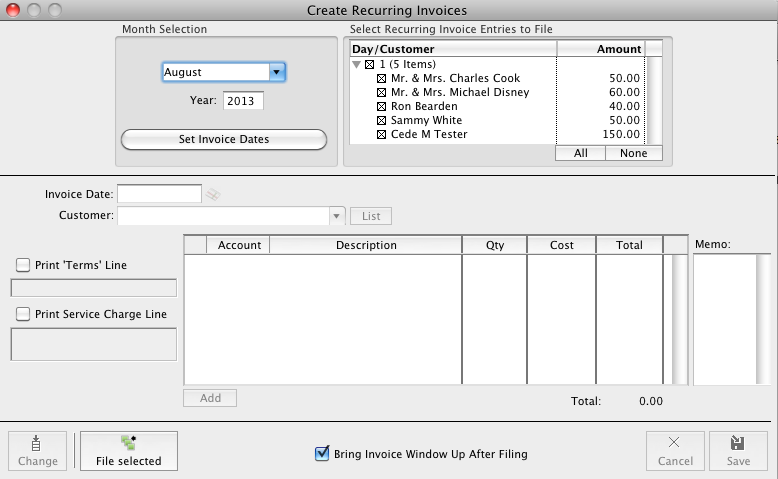This screenshot has height=479, width=778.
Task: Toggle Print 'Terms' Line checkbox
Action: pyautogui.click(x=23, y=265)
